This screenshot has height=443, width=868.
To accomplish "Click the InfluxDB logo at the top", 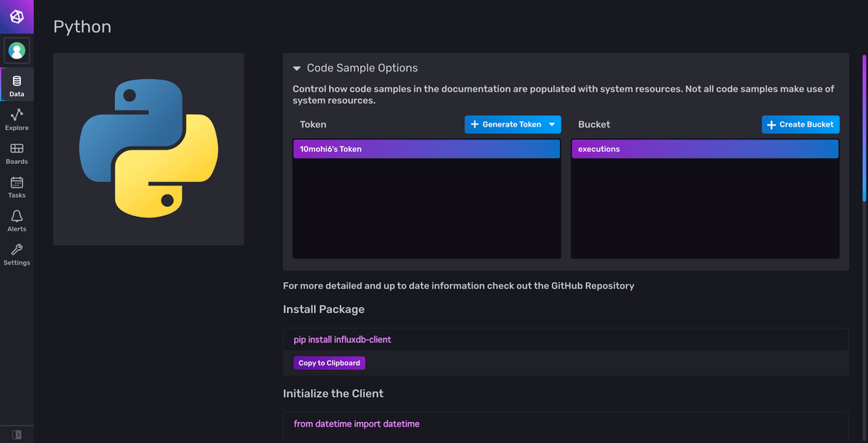I will tap(16, 16).
